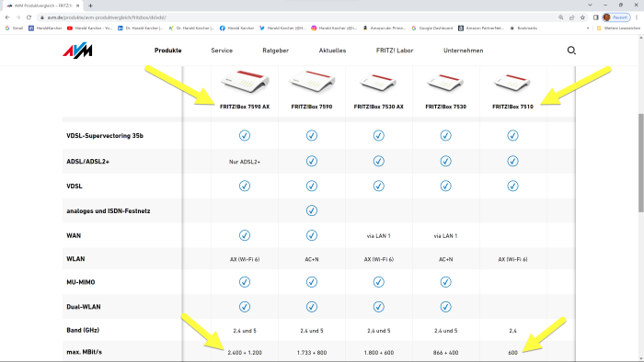The width and height of the screenshot is (644, 362).
Task: Click the '1.733 + 800' MBit/s value
Action: (x=312, y=353)
